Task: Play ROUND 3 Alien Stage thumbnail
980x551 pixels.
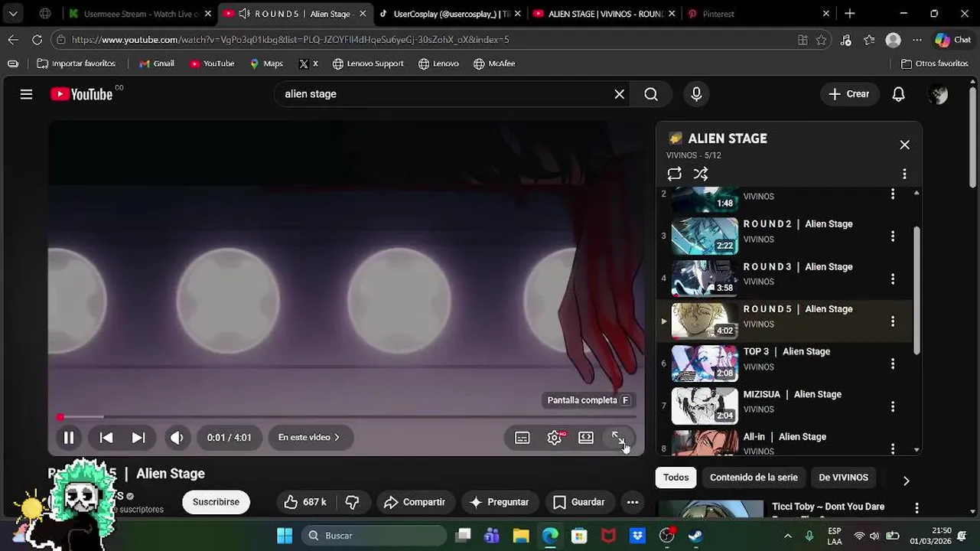Action: pyautogui.click(x=705, y=279)
